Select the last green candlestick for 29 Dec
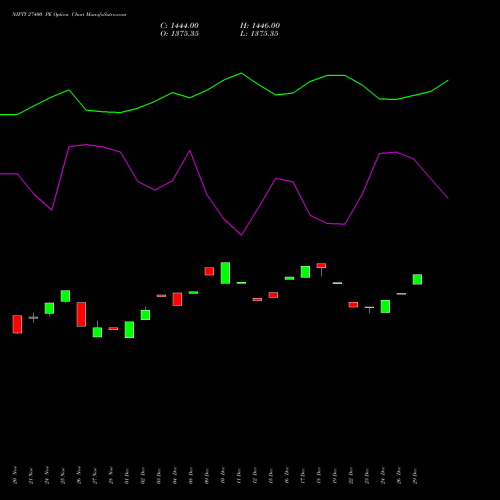 (417, 279)
